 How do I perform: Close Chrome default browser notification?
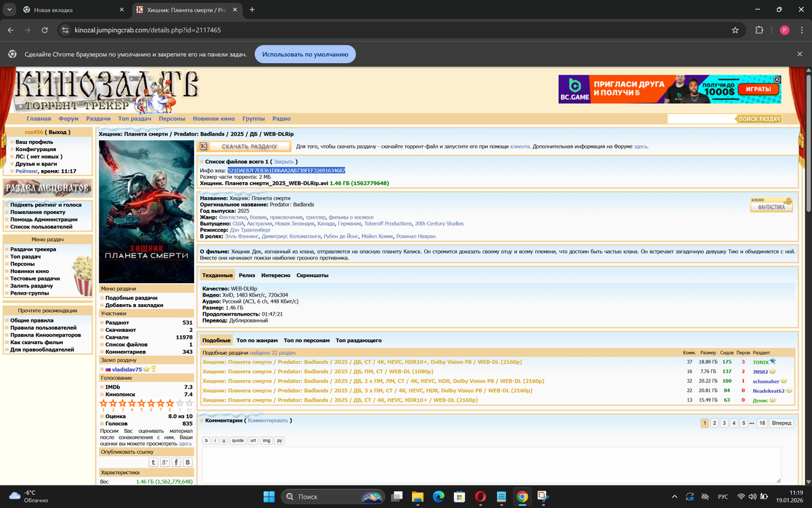pyautogui.click(x=799, y=54)
